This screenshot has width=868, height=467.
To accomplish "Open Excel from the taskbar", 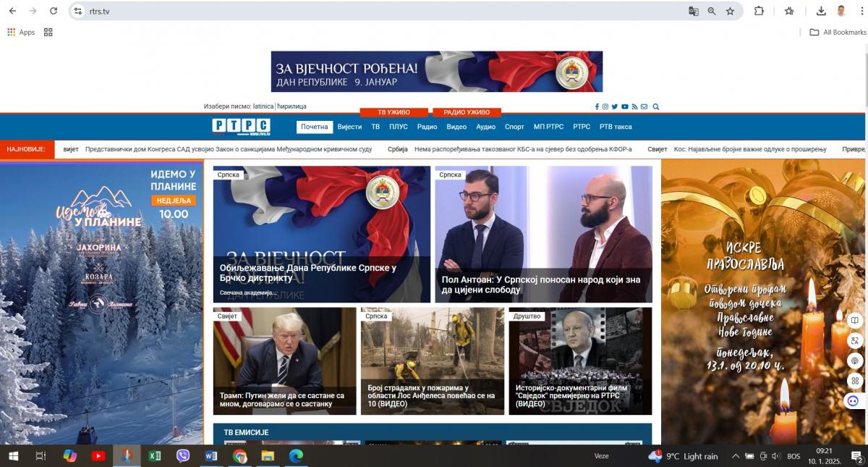I will click(154, 456).
